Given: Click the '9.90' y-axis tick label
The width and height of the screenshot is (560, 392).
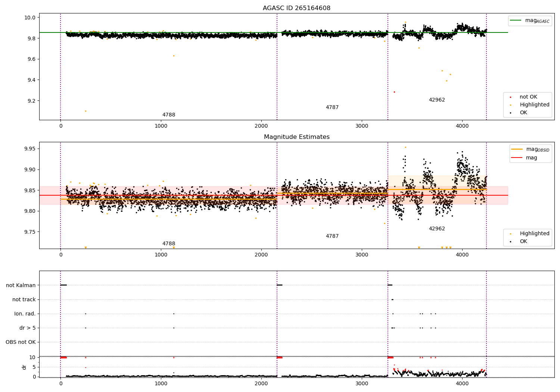Looking at the screenshot, I should [30, 170].
